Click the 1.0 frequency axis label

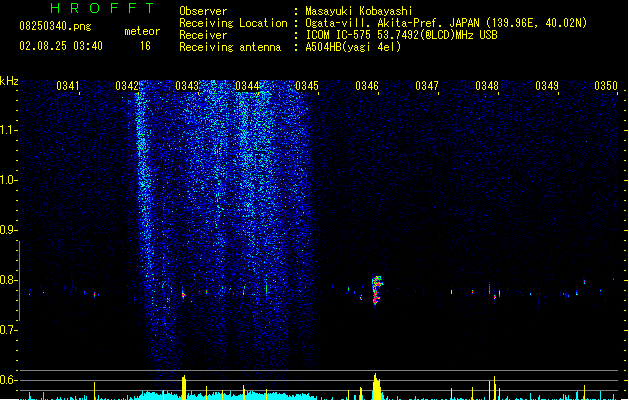(8, 180)
